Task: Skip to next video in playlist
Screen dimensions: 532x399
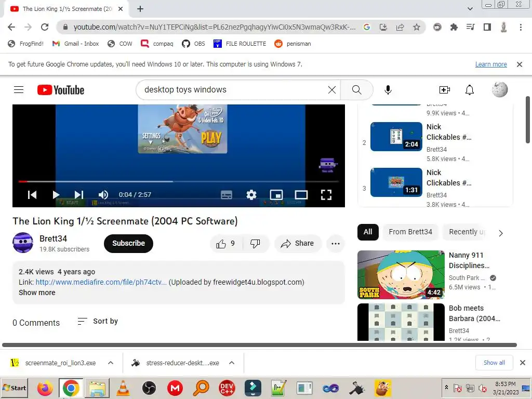Action: click(x=79, y=195)
